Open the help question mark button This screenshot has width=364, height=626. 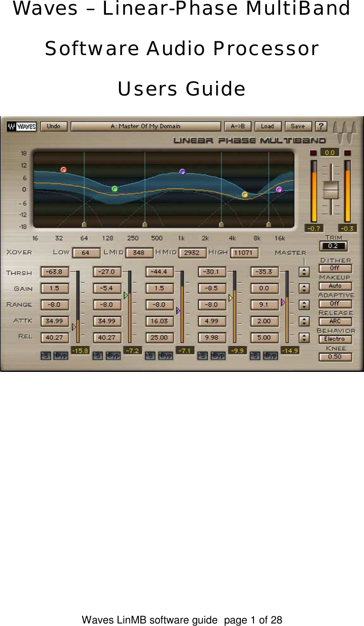pyautogui.click(x=321, y=126)
